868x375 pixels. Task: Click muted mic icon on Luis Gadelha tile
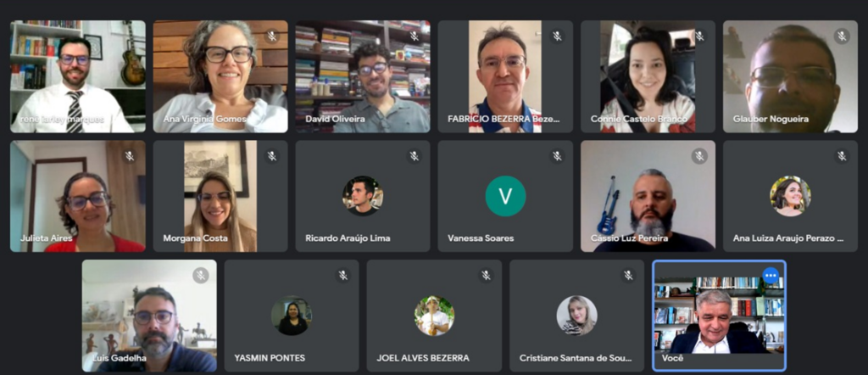(200, 275)
